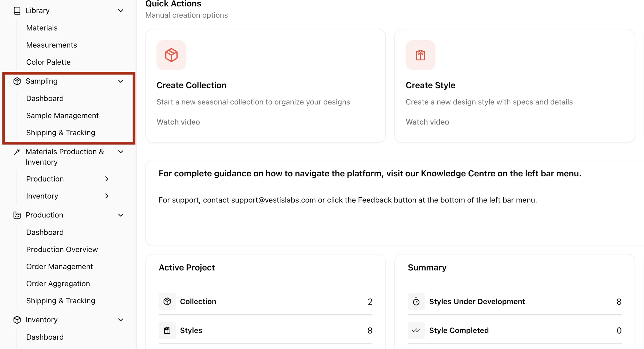Image resolution: width=644 pixels, height=349 pixels.
Task: Open Shipping & Tracking under Sampling
Action: [61, 133]
